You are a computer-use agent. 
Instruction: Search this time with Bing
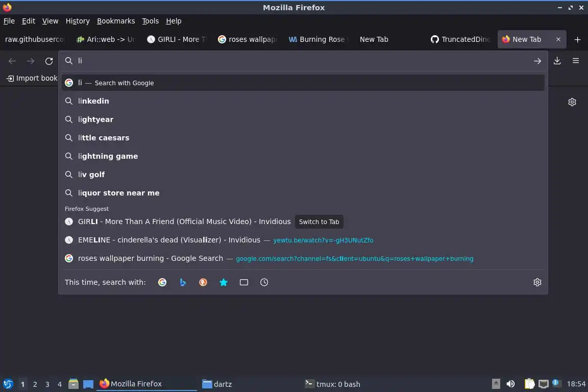(183, 282)
